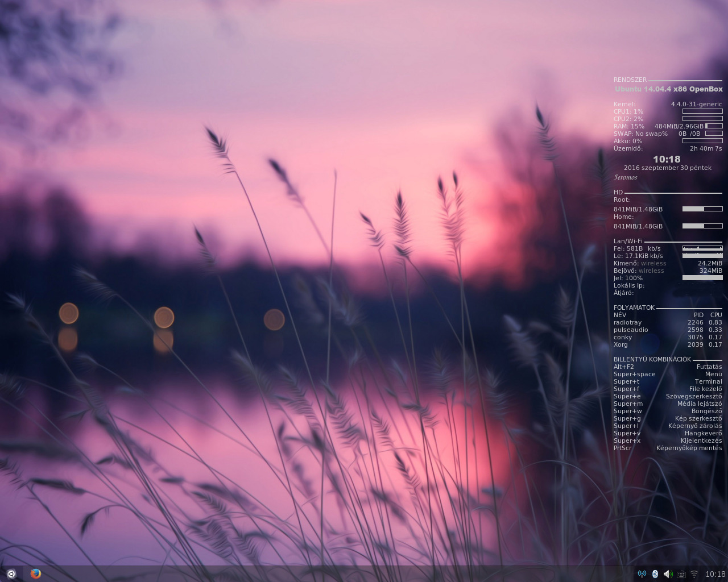Open the volume speaker tray icon

pyautogui.click(x=668, y=574)
